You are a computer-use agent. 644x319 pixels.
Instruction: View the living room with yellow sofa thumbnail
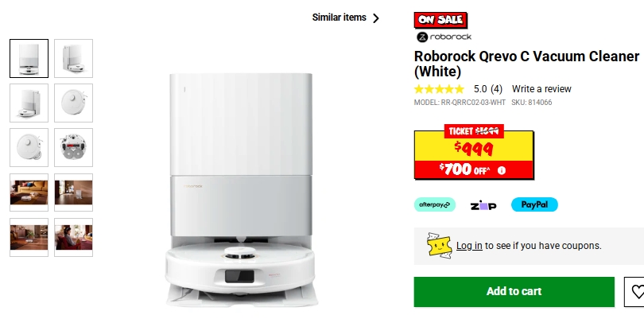click(29, 193)
